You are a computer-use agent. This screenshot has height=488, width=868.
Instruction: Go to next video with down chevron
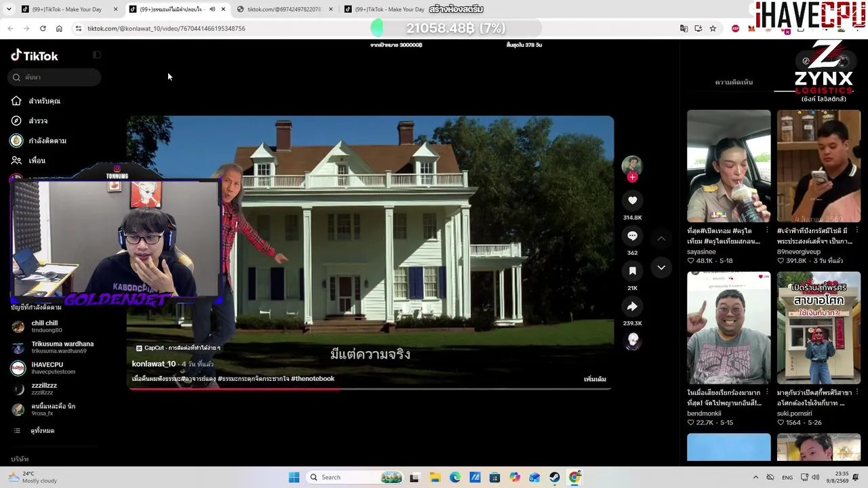[x=661, y=268]
